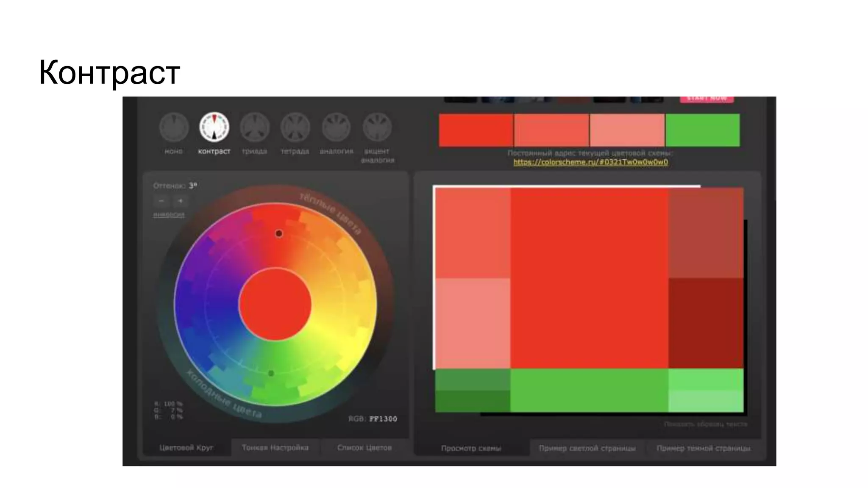
Task: Click the RGB FF1300 hex value
Action: click(x=383, y=419)
